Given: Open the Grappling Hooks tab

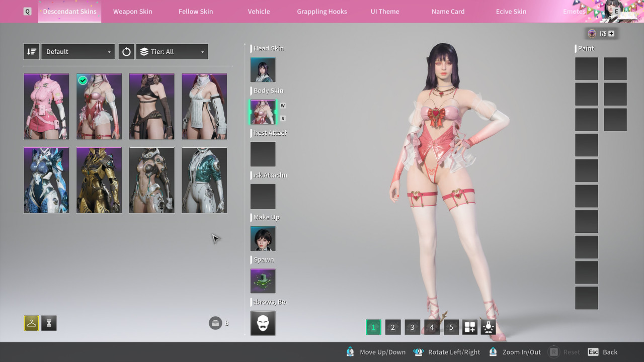Looking at the screenshot, I should pyautogui.click(x=322, y=11).
